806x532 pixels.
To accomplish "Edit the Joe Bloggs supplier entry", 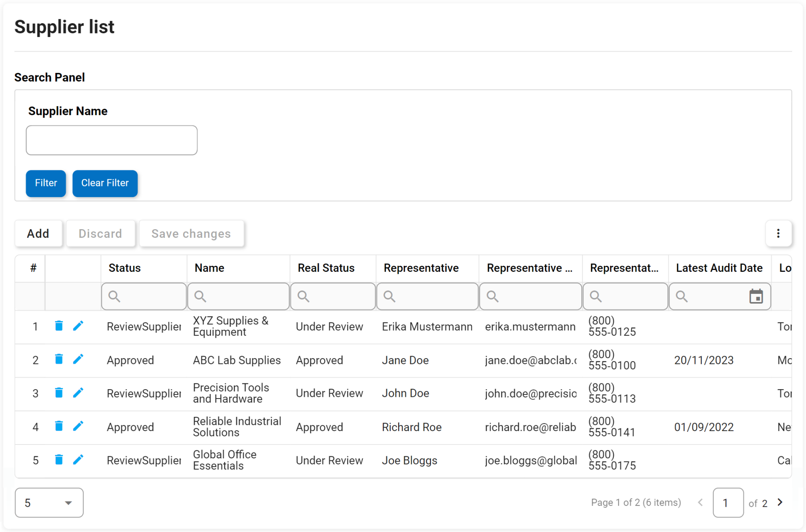I will pyautogui.click(x=78, y=460).
